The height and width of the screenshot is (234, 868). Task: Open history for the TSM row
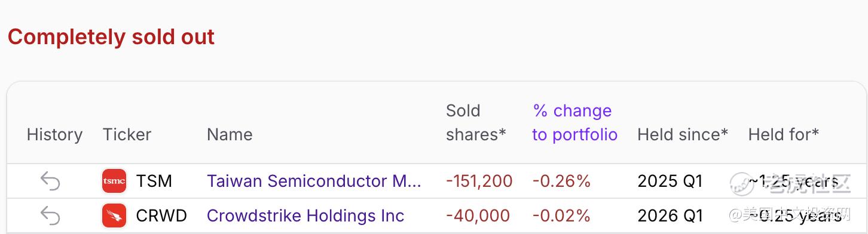(x=50, y=181)
